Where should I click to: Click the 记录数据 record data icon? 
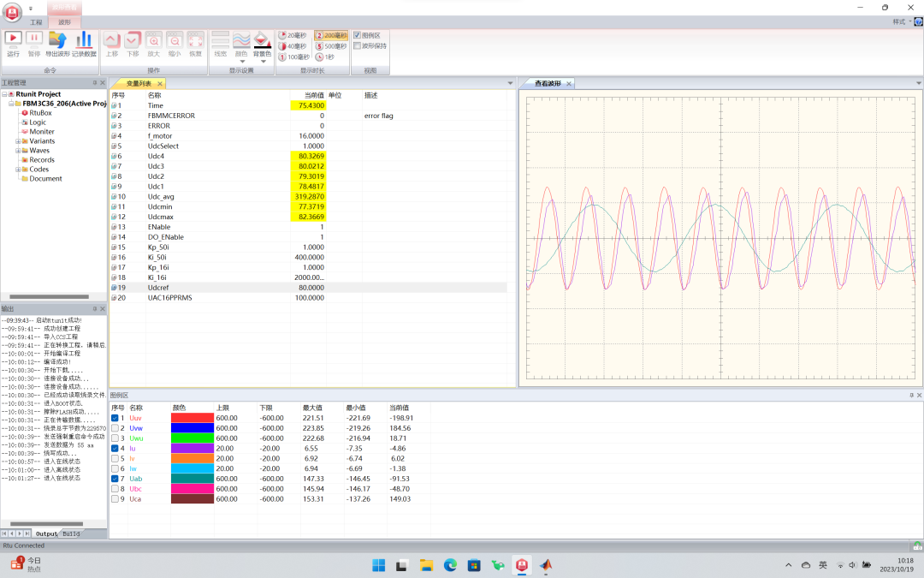click(x=84, y=39)
